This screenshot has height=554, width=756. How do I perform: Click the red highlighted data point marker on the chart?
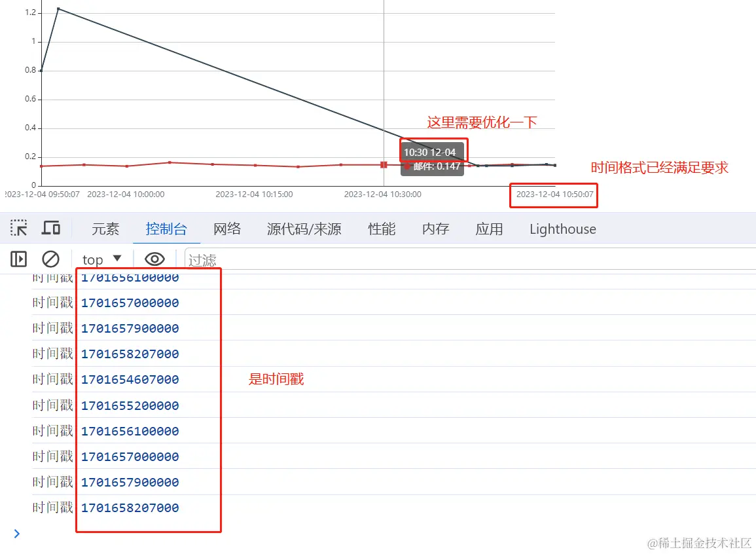(384, 165)
